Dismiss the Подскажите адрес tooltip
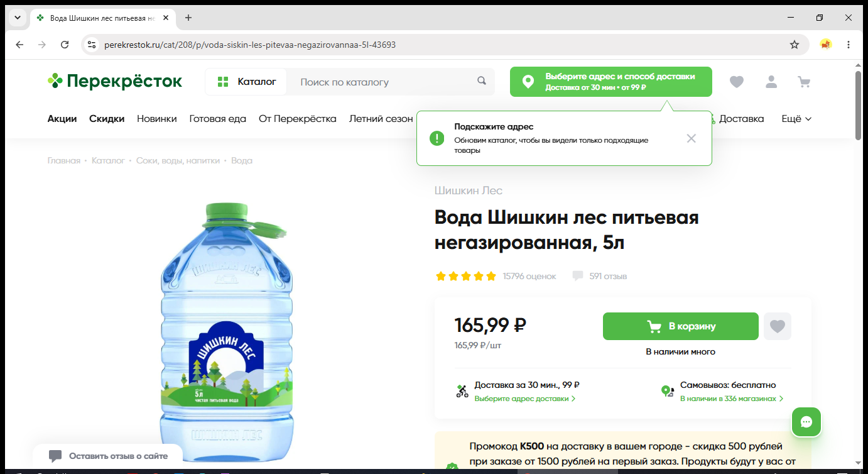The image size is (868, 474). 692,138
